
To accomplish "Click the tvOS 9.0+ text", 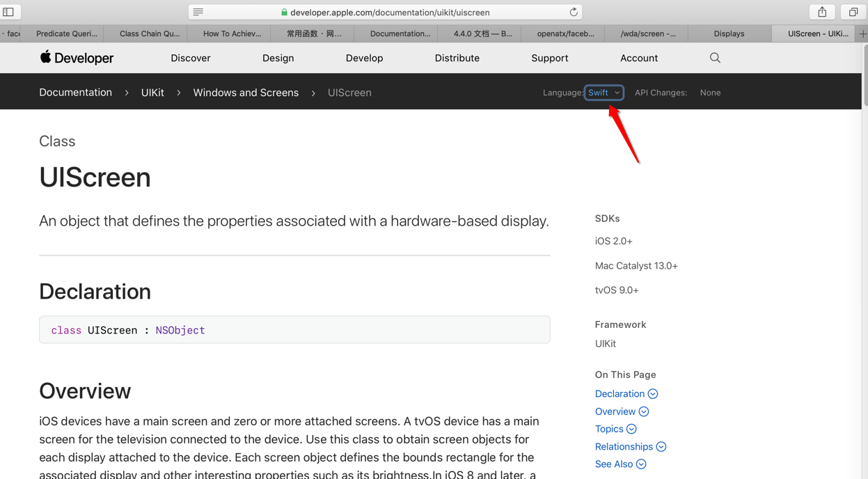I will click(617, 290).
